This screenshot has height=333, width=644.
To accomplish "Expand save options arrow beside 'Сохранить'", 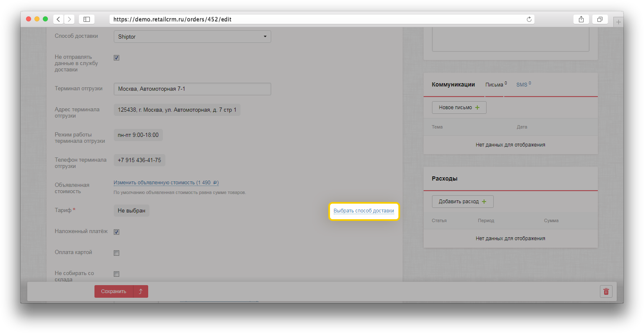I will pyautogui.click(x=141, y=291).
